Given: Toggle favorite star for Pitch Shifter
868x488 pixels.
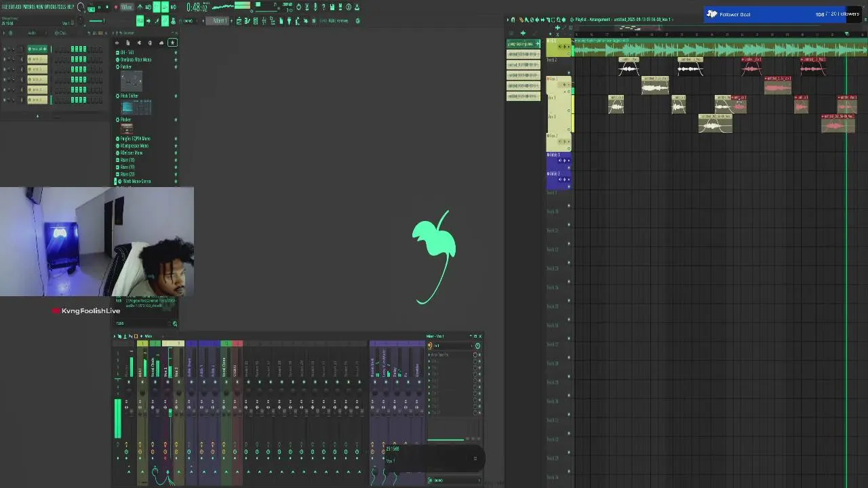Looking at the screenshot, I should (x=176, y=96).
